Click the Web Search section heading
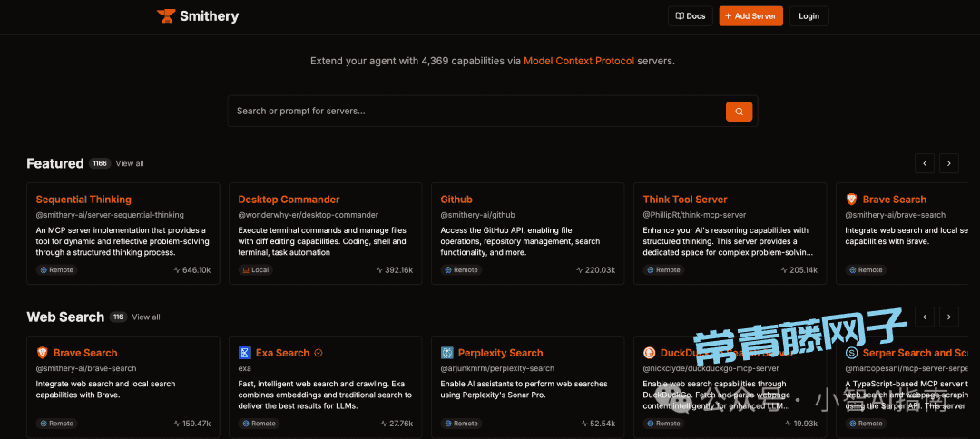Screen dimensions: 980x439 (x=65, y=317)
